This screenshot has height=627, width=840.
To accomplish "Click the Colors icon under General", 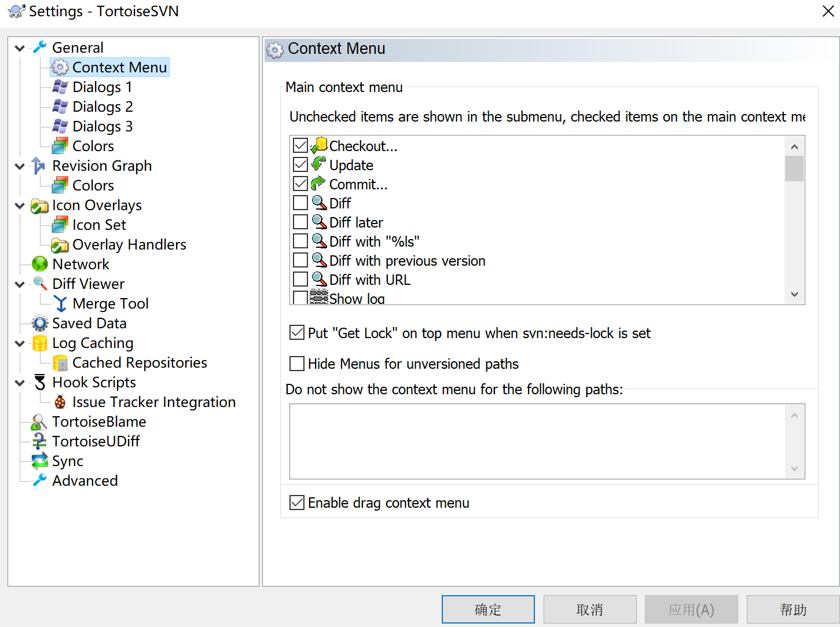I will click(60, 146).
